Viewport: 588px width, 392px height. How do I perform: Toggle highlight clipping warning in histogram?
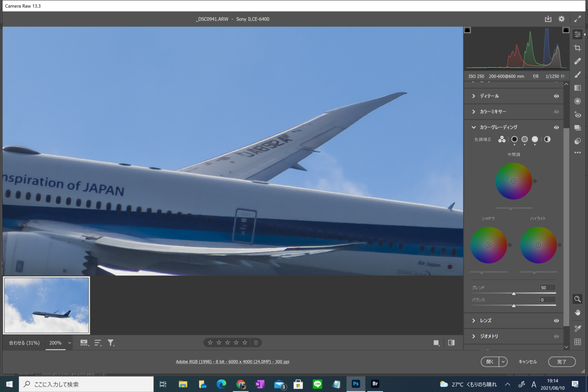pos(566,30)
